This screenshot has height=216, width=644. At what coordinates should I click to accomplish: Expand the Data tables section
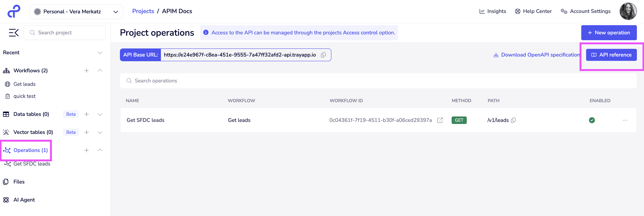[x=100, y=114]
